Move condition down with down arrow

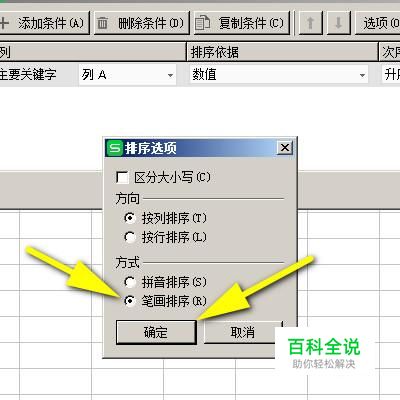pyautogui.click(x=339, y=23)
